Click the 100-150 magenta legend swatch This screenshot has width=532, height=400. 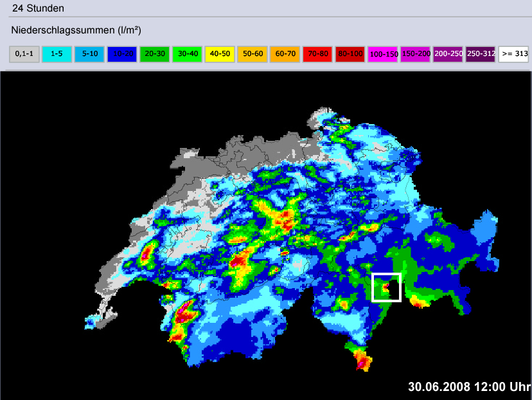point(383,54)
